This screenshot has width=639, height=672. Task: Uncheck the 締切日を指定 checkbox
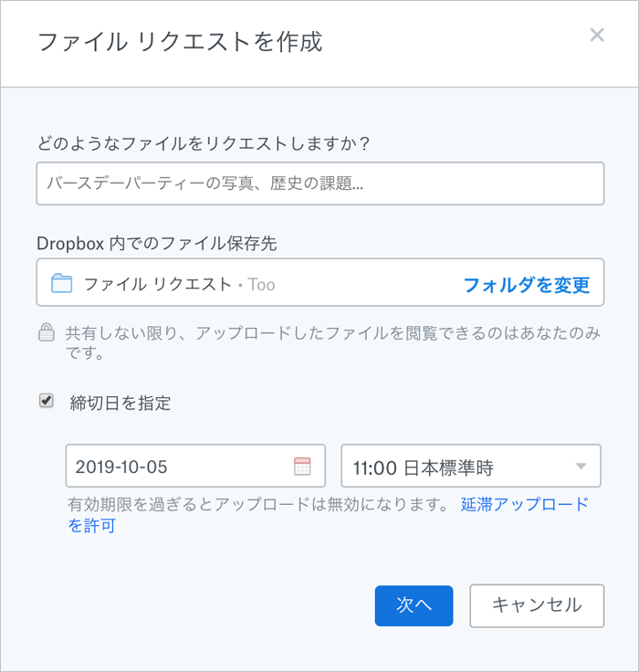[x=47, y=401]
